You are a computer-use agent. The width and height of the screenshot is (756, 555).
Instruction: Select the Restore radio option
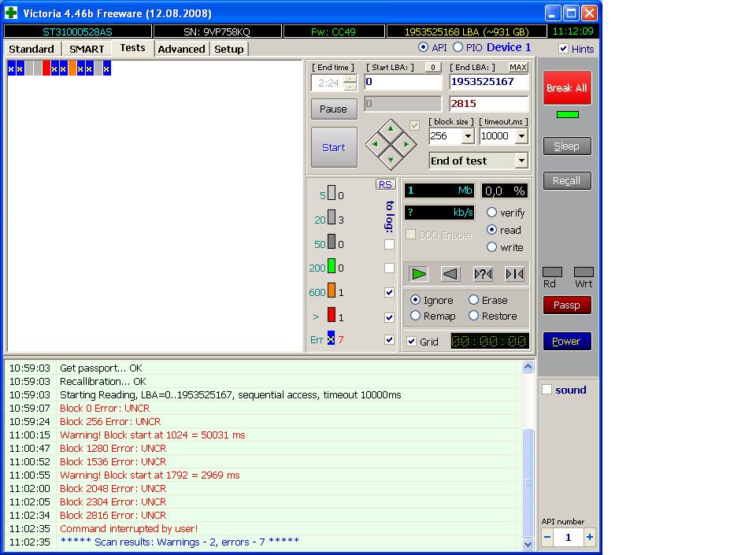tap(473, 316)
